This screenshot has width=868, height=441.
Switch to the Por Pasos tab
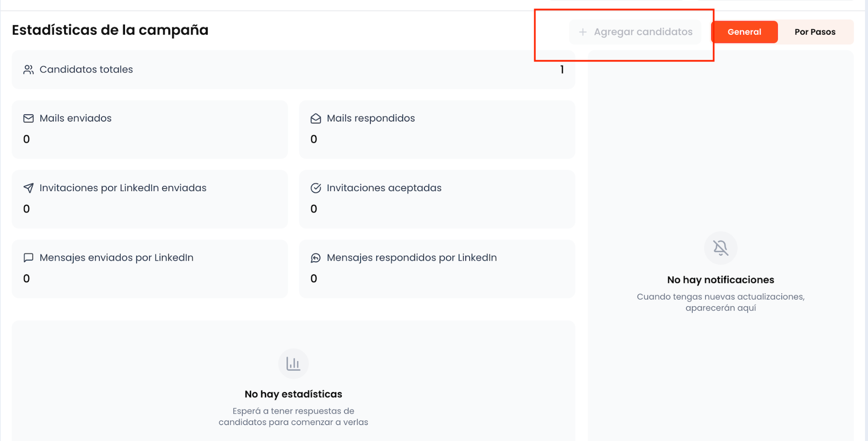(815, 32)
